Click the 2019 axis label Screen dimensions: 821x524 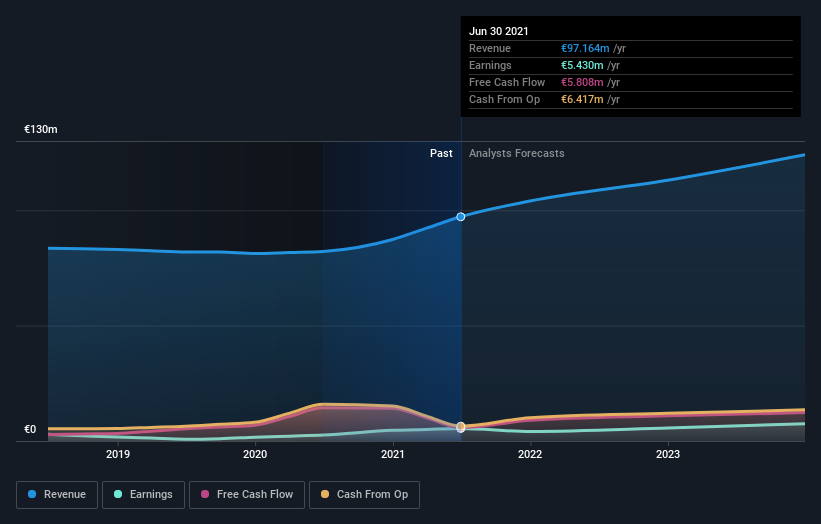[x=118, y=454]
